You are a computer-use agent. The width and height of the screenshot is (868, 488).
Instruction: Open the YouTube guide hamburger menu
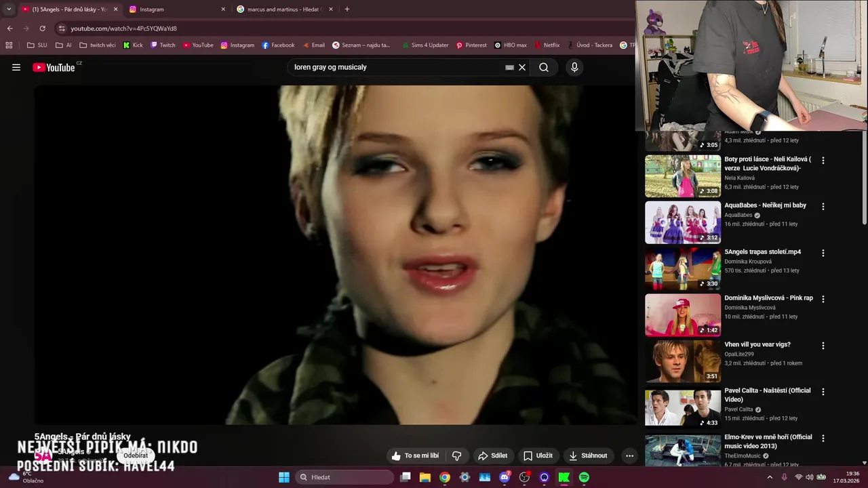coord(16,67)
